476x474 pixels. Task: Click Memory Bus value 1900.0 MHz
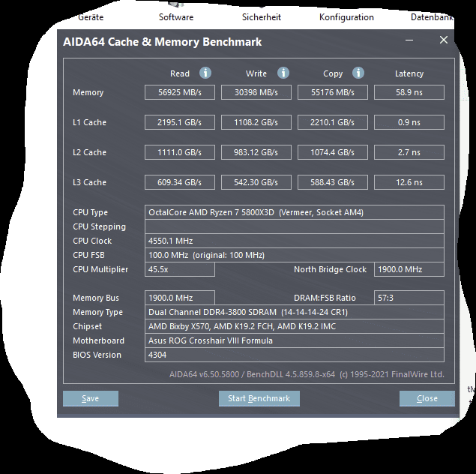[x=180, y=298]
